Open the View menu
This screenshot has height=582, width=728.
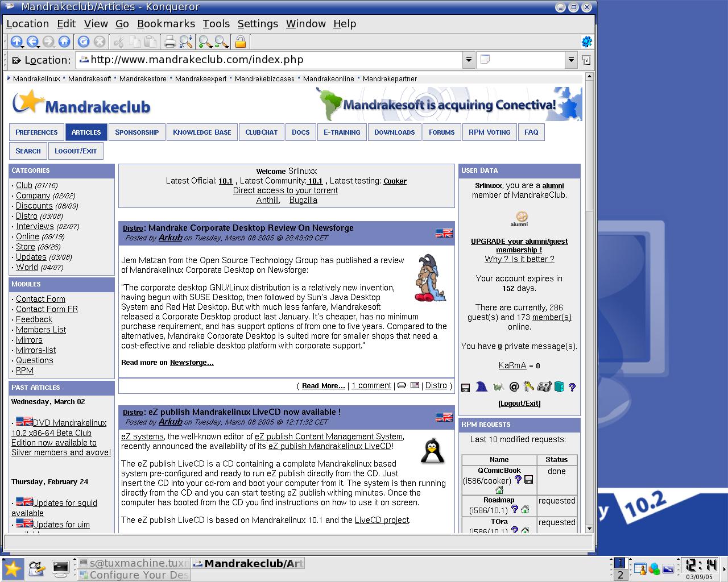coord(96,24)
